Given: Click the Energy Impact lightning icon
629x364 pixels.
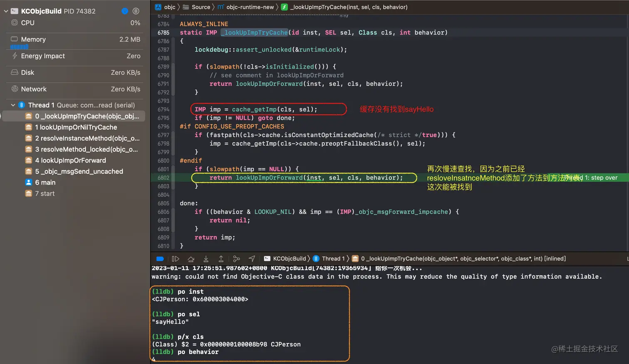Looking at the screenshot, I should [x=15, y=56].
